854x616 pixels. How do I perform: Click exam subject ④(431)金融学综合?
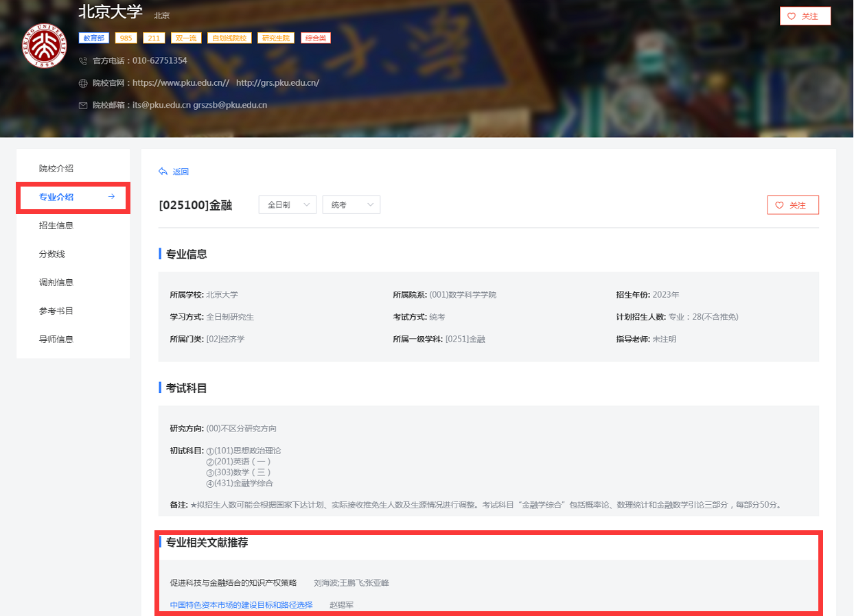point(240,484)
